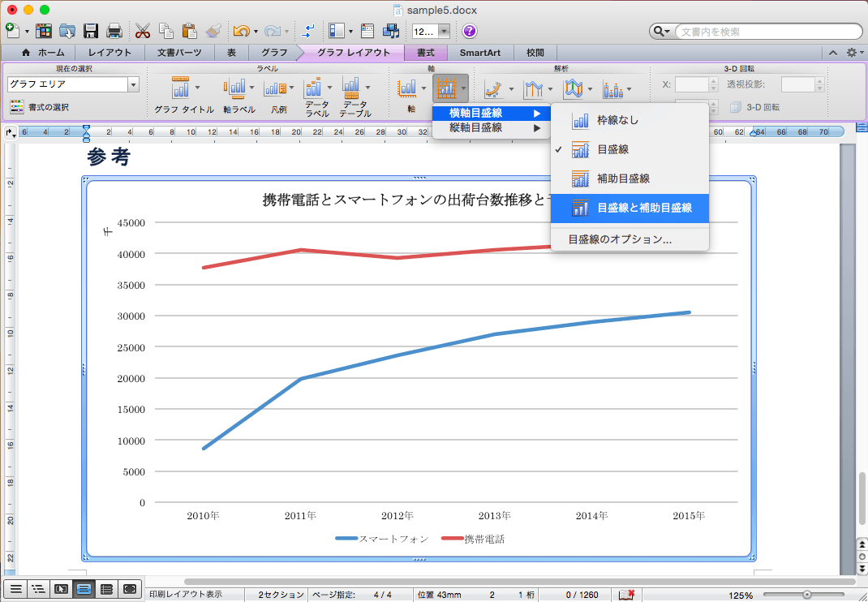This screenshot has height=602, width=868.
Task: Click the 書式 tab
Action: pos(425,53)
